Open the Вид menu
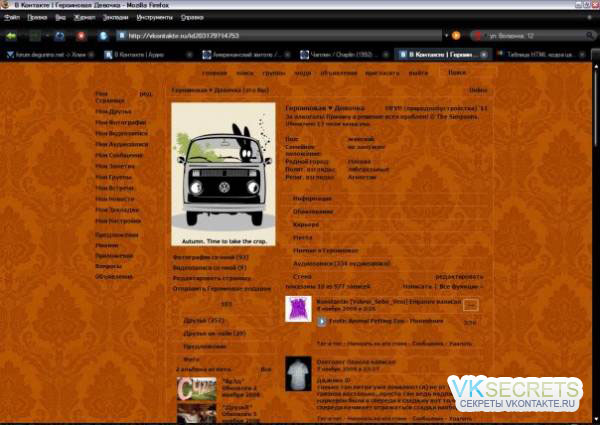 [x=60, y=17]
